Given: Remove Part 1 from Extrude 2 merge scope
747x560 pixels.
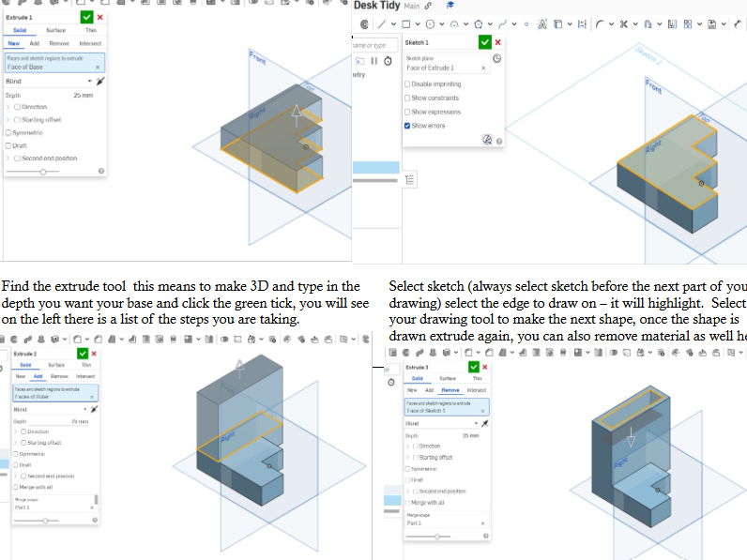Looking at the screenshot, I should 92,507.
